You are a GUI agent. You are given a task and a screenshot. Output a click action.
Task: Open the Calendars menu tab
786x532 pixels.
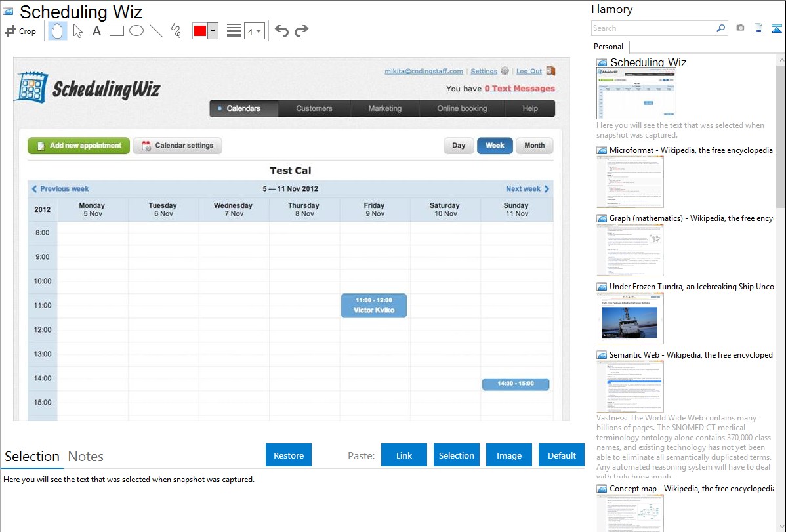[x=243, y=108]
